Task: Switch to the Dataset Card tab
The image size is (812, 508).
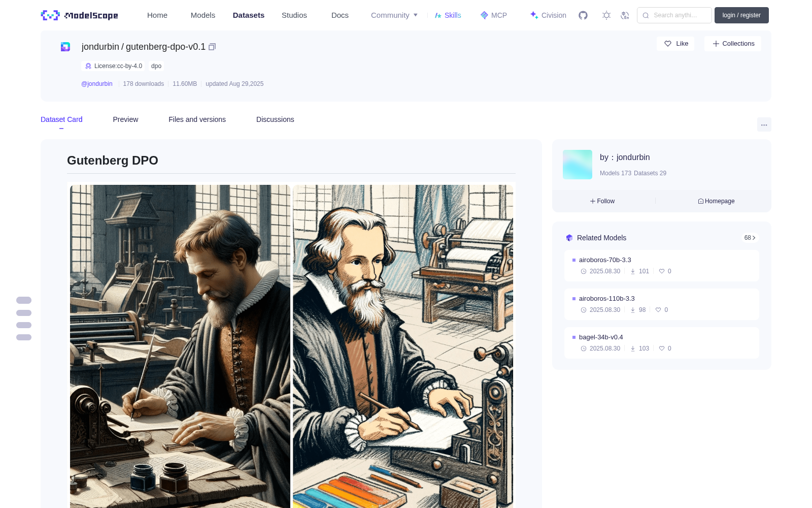Action: click(x=61, y=119)
